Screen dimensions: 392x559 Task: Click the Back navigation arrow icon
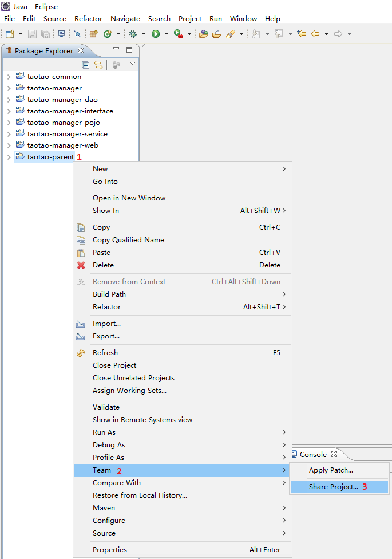315,34
